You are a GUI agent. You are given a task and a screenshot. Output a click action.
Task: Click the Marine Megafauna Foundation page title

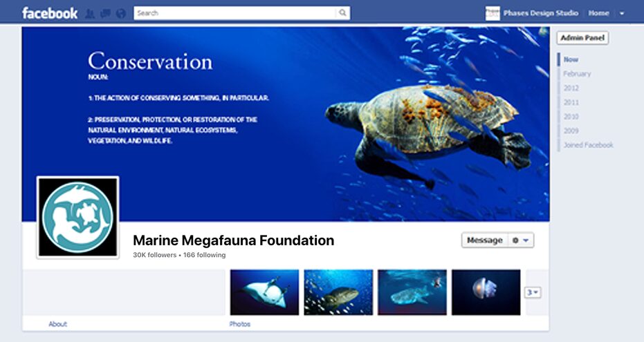(x=233, y=240)
